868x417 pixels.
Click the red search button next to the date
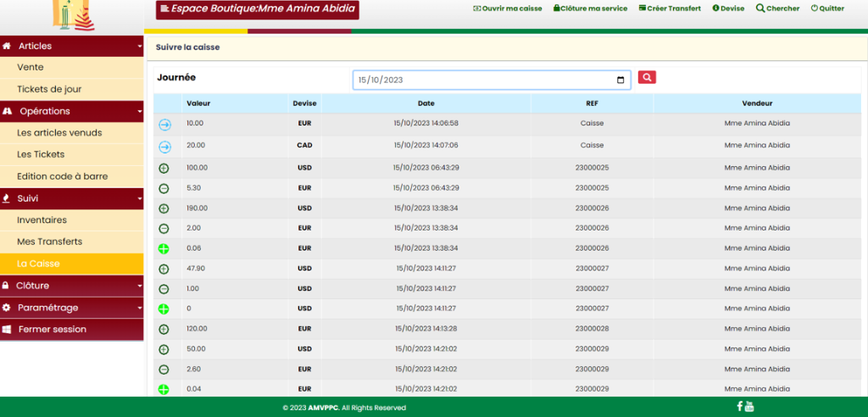647,77
